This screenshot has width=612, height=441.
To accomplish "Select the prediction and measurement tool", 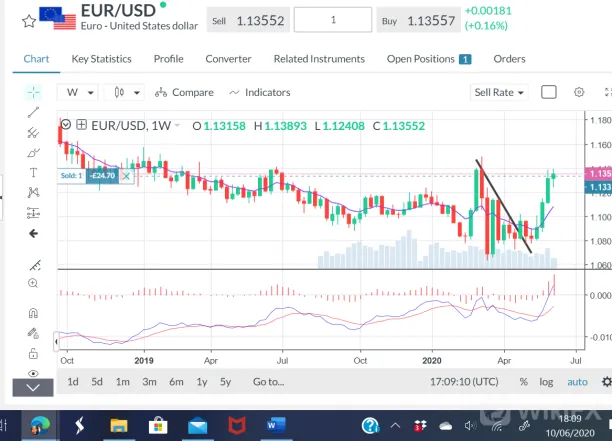I will click(34, 213).
